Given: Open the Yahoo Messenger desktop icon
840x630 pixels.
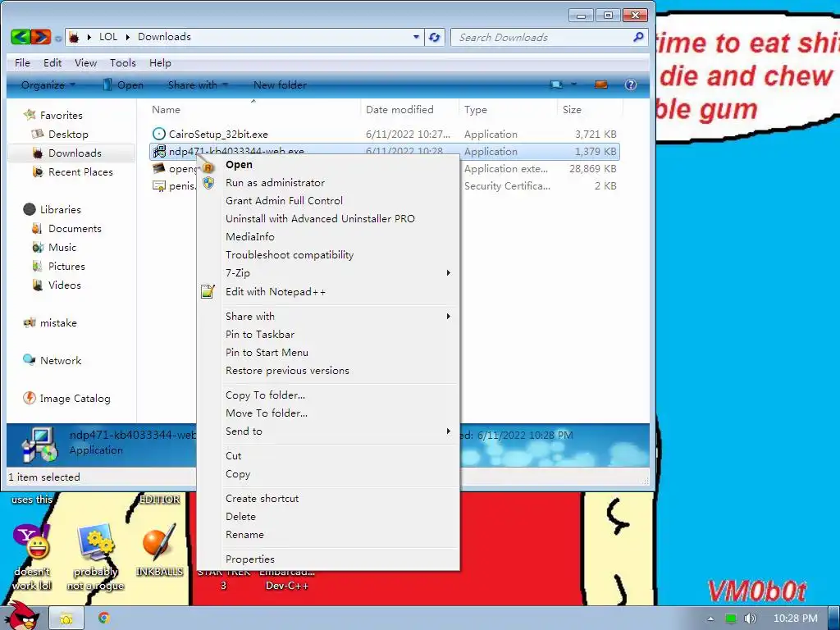Looking at the screenshot, I should (x=32, y=541).
